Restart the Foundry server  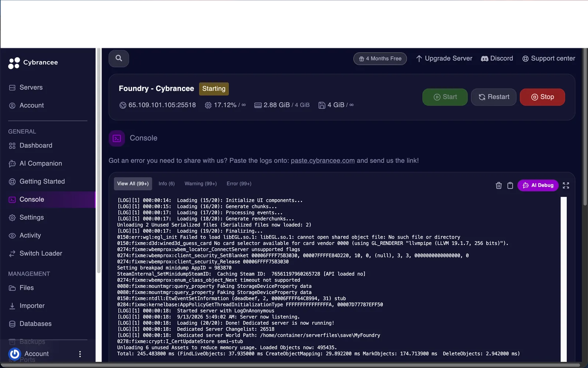coord(494,97)
